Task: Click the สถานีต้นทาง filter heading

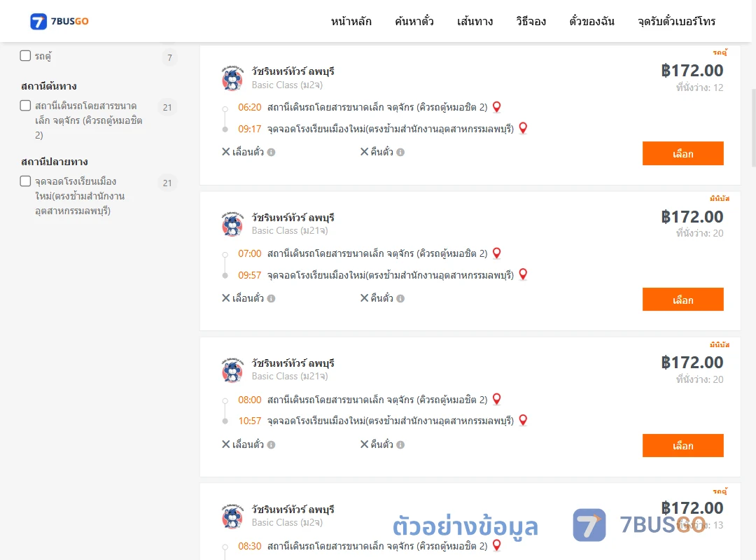Action: pos(49,86)
